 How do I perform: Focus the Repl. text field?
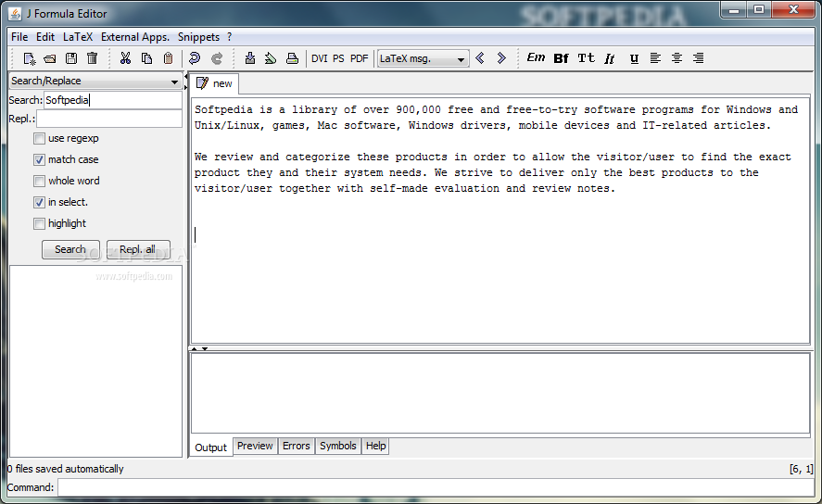point(109,119)
